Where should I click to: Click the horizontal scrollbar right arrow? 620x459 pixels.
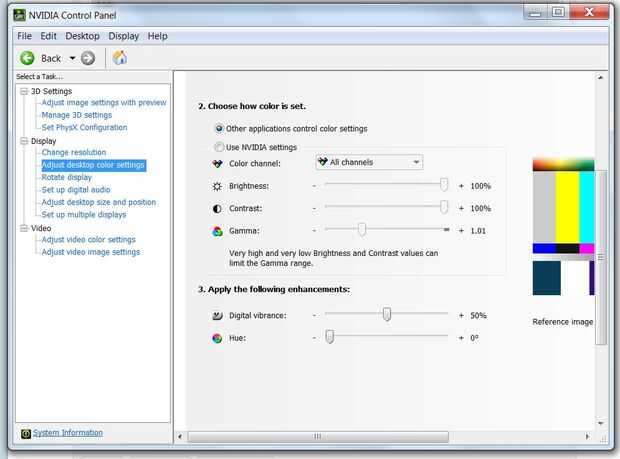click(587, 436)
